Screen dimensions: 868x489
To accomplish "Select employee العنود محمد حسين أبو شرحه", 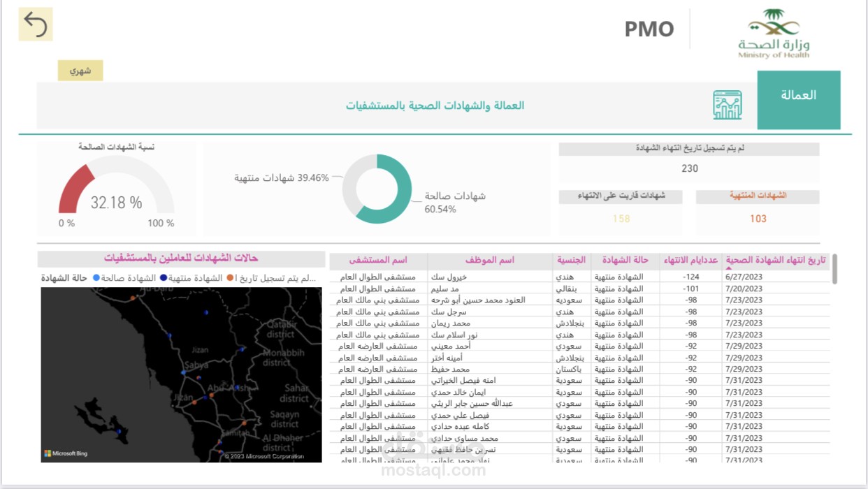I will [477, 300].
